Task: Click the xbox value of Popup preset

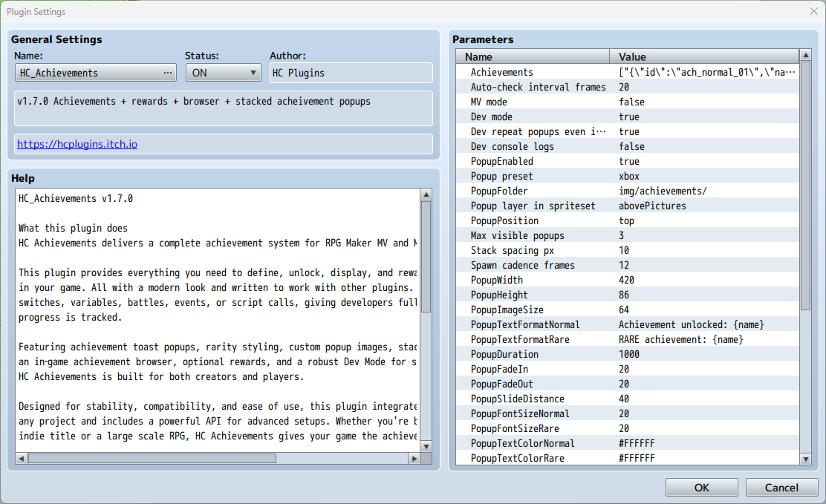Action: pos(629,176)
